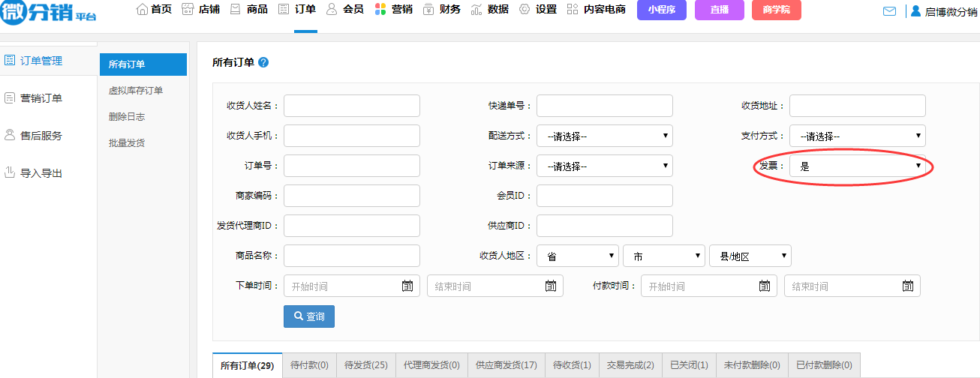Open 售后服务 in left navigation
The image size is (980, 378).
pyautogui.click(x=41, y=136)
